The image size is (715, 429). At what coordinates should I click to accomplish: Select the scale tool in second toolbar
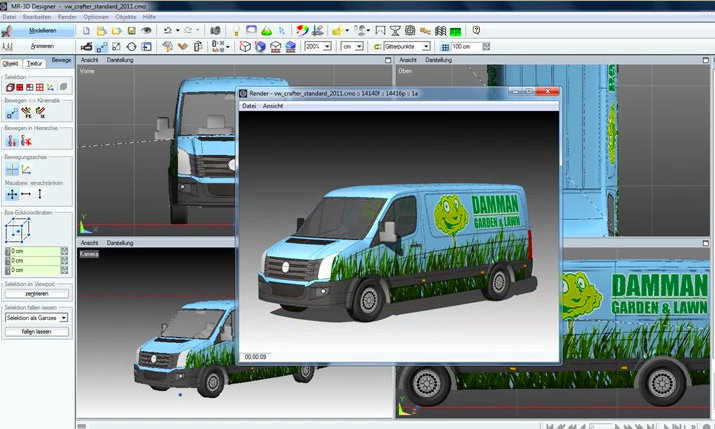(x=116, y=47)
